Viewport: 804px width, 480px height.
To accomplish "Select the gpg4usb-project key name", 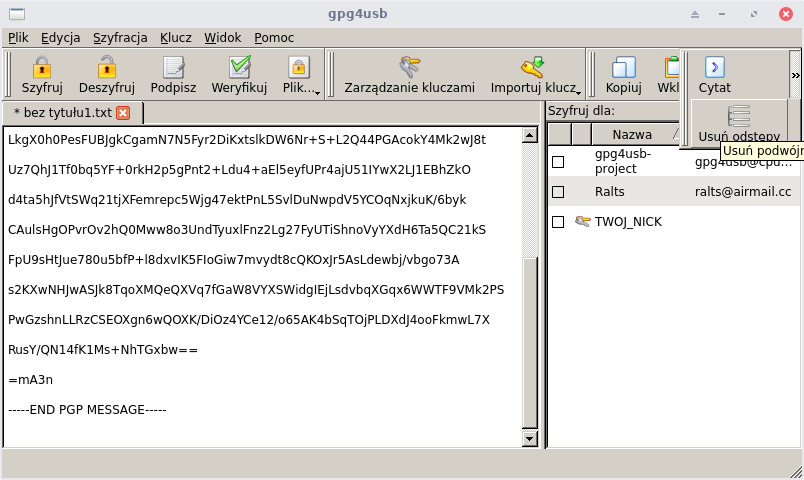I will point(623,161).
